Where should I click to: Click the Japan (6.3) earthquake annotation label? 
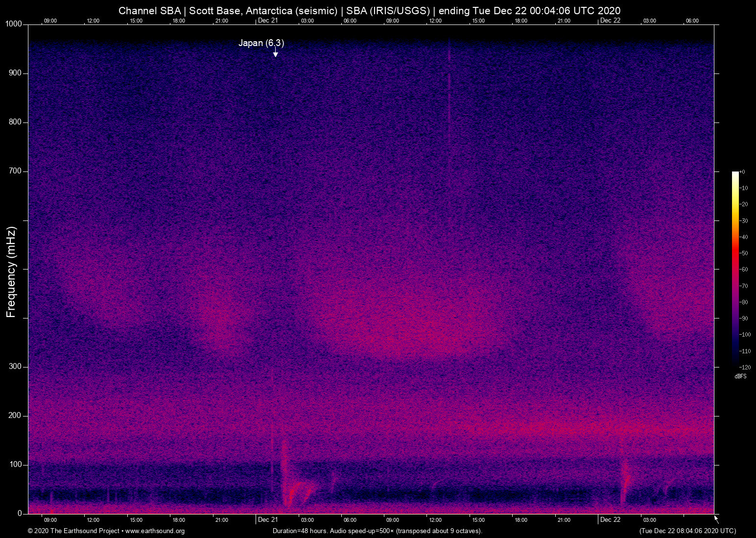(261, 43)
